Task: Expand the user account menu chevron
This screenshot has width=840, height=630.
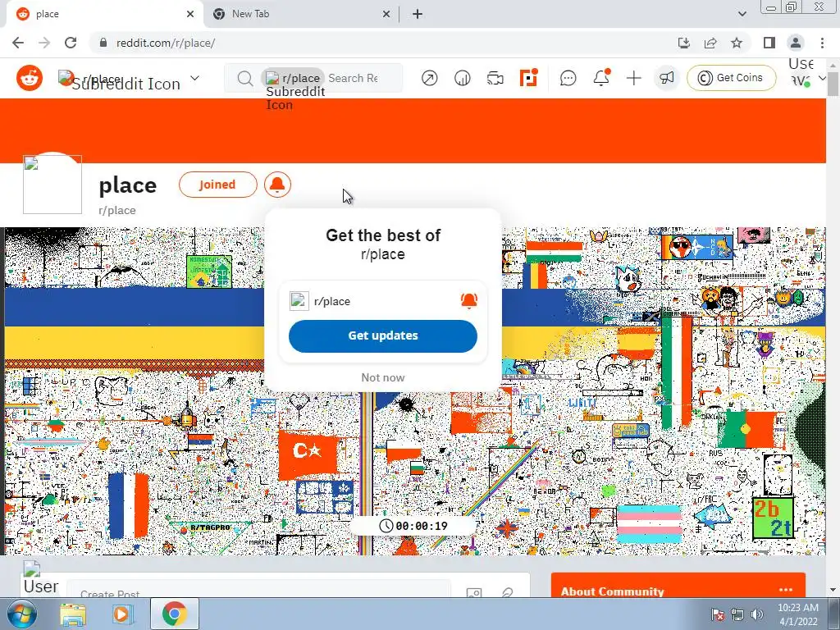Action: coord(823,78)
